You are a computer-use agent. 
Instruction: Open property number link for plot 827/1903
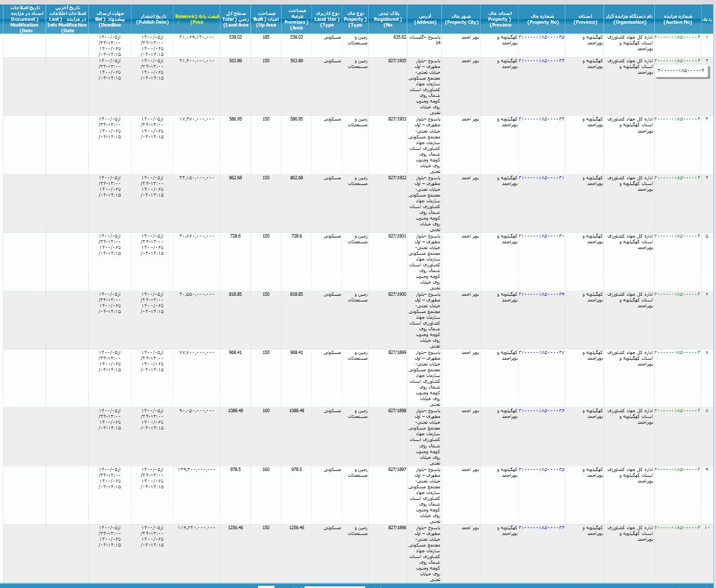point(542,119)
